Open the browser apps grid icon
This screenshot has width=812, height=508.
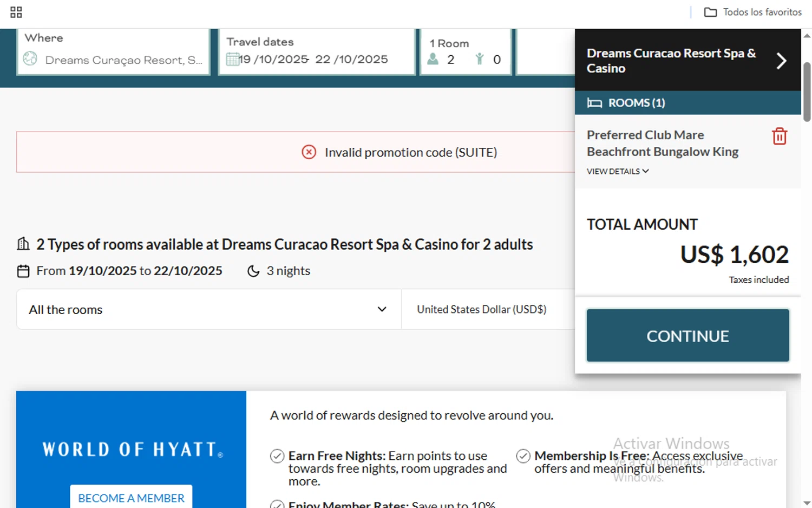pos(16,12)
